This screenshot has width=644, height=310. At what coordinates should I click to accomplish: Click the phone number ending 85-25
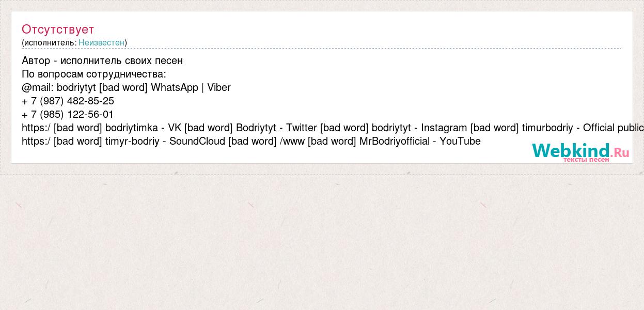68,101
